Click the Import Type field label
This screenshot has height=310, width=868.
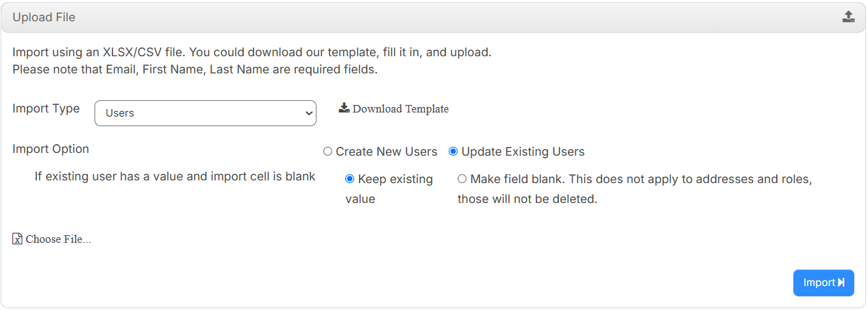click(x=46, y=108)
